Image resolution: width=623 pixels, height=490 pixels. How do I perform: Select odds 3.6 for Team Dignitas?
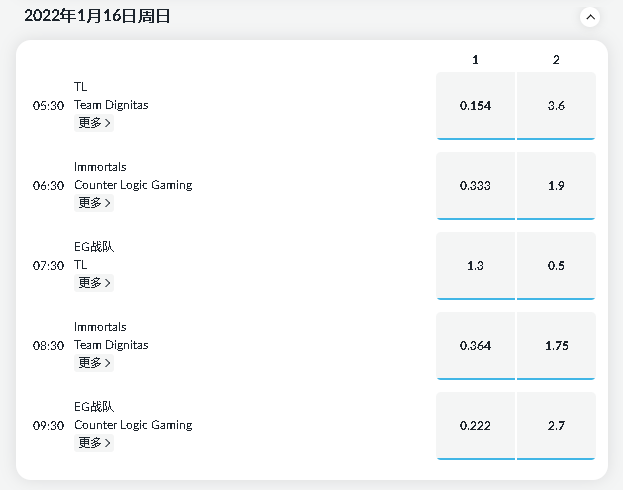click(x=556, y=106)
